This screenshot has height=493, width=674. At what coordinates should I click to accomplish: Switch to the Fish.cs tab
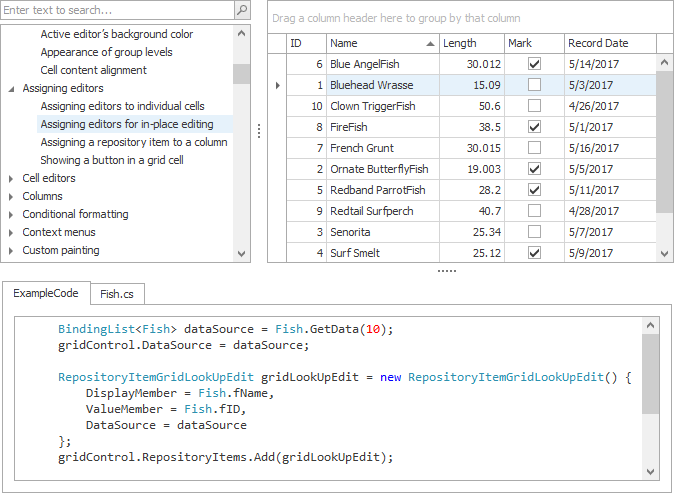[117, 294]
